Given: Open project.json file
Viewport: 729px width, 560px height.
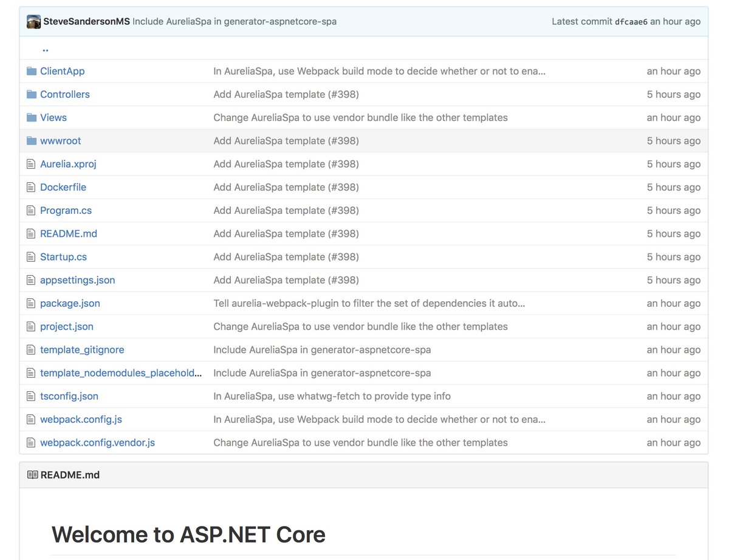Looking at the screenshot, I should (x=67, y=326).
